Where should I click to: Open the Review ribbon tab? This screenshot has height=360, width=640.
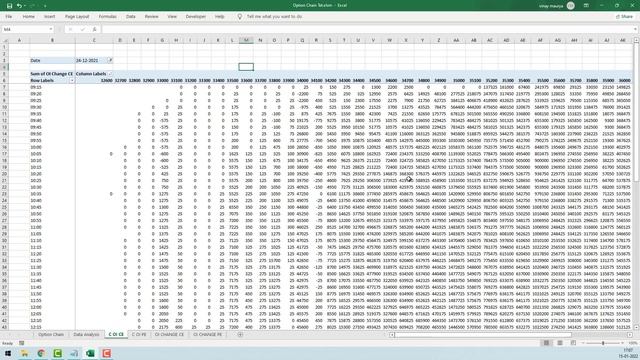coord(151,17)
